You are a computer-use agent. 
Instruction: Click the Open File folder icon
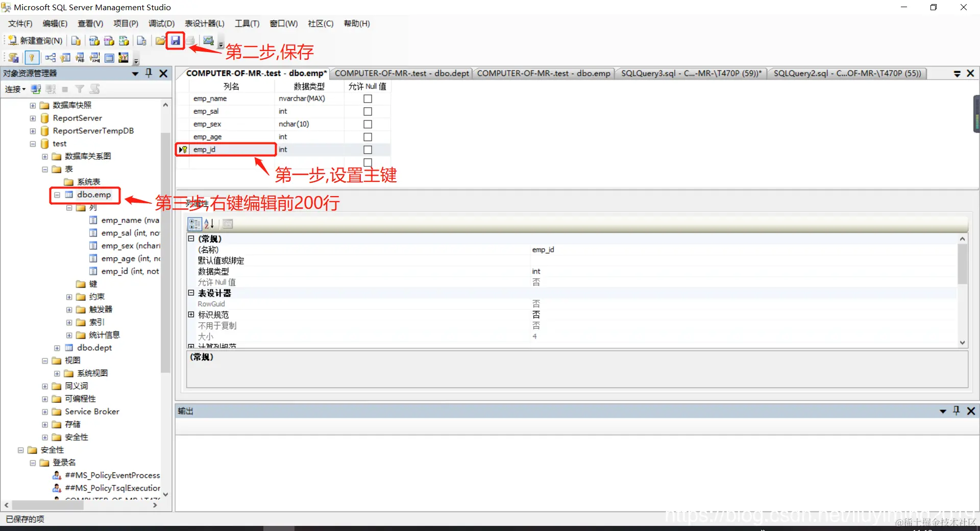tap(160, 40)
